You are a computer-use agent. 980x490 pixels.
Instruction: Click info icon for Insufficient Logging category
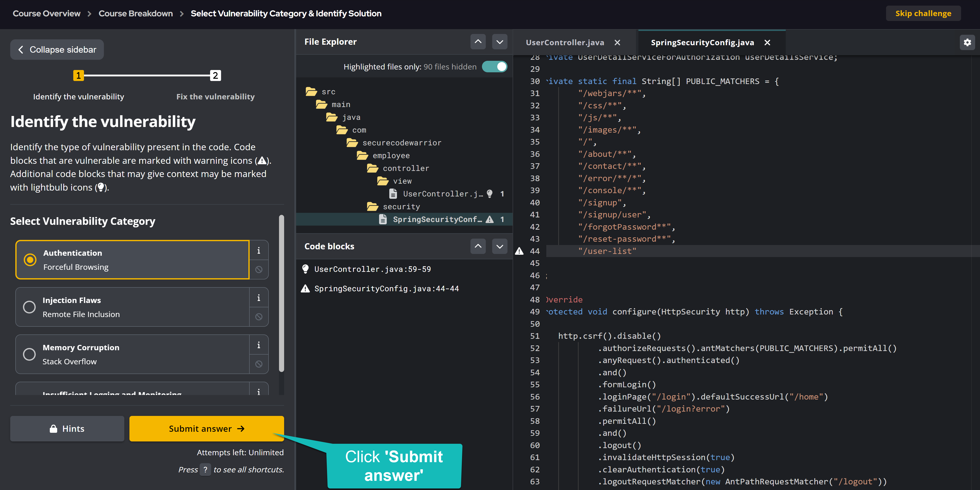click(259, 391)
